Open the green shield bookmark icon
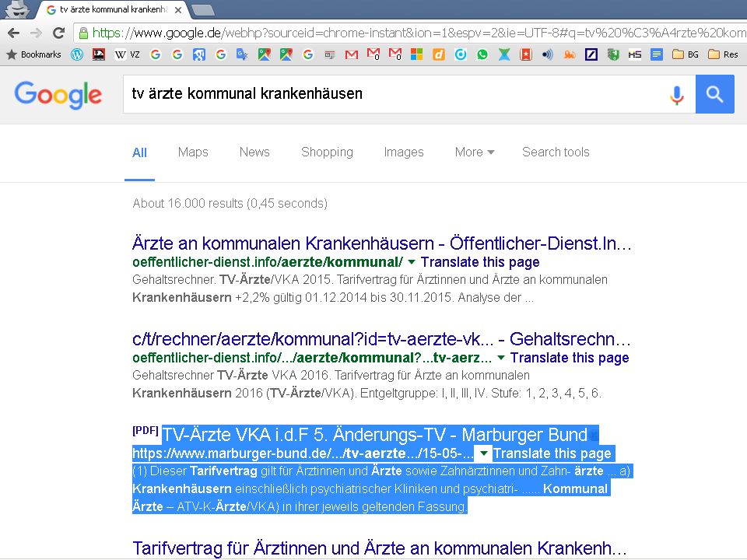The image size is (747, 560). click(x=613, y=54)
